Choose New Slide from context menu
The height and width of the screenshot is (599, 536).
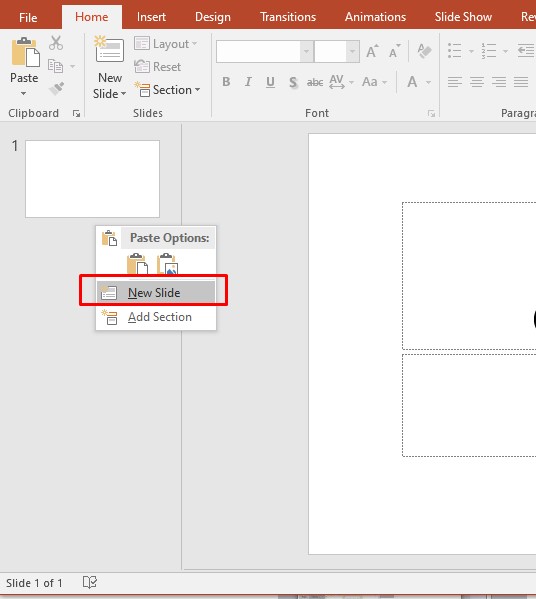[156, 293]
